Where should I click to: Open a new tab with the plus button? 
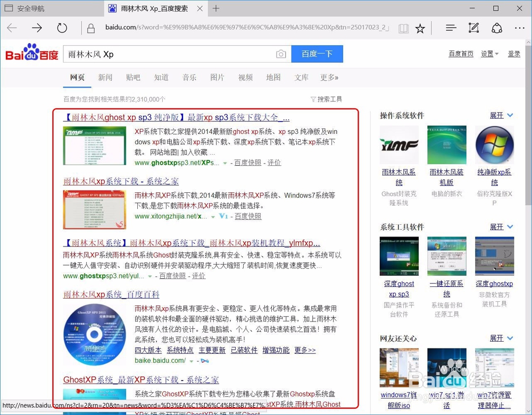click(x=216, y=9)
